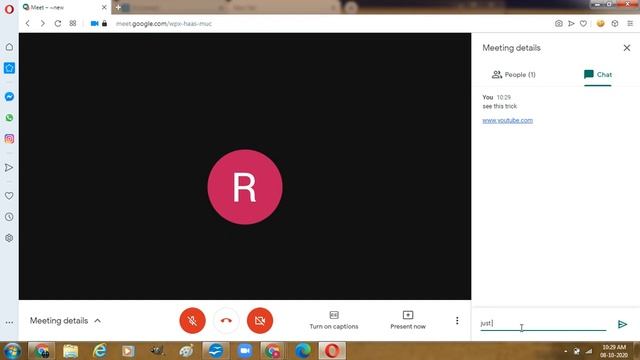Click the padlock site info icon

click(x=104, y=23)
